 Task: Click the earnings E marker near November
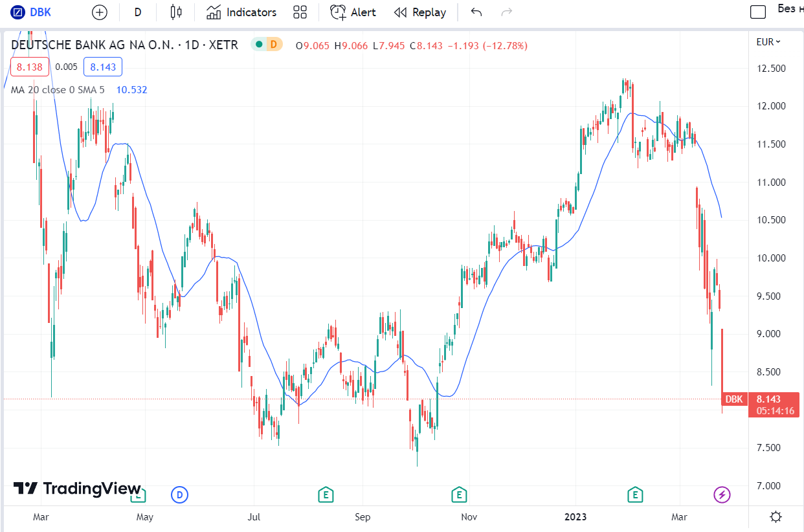pyautogui.click(x=459, y=496)
